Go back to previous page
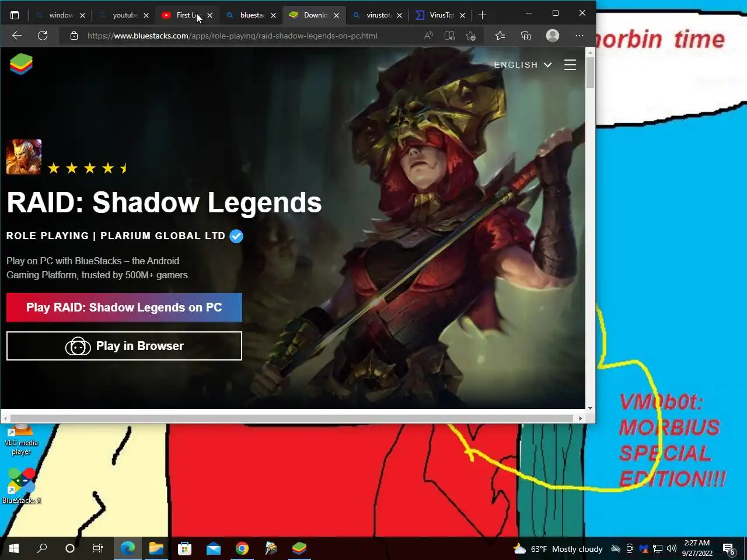 (x=17, y=36)
